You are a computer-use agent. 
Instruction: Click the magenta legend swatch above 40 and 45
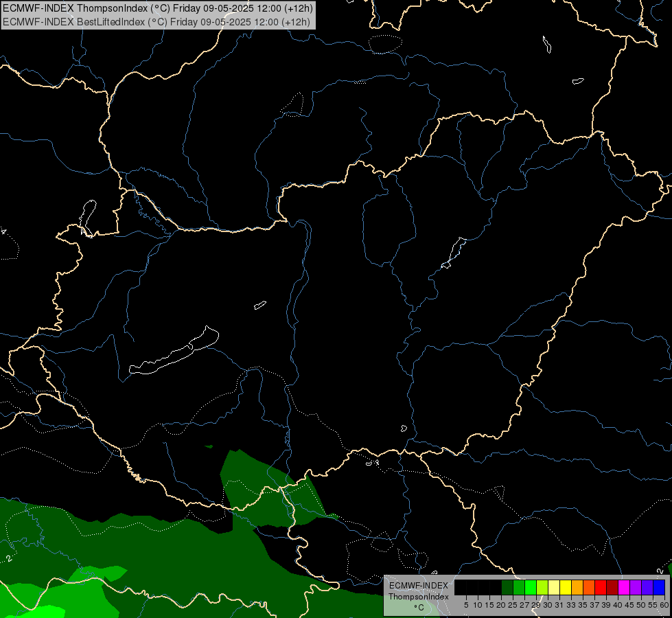pos(624,588)
